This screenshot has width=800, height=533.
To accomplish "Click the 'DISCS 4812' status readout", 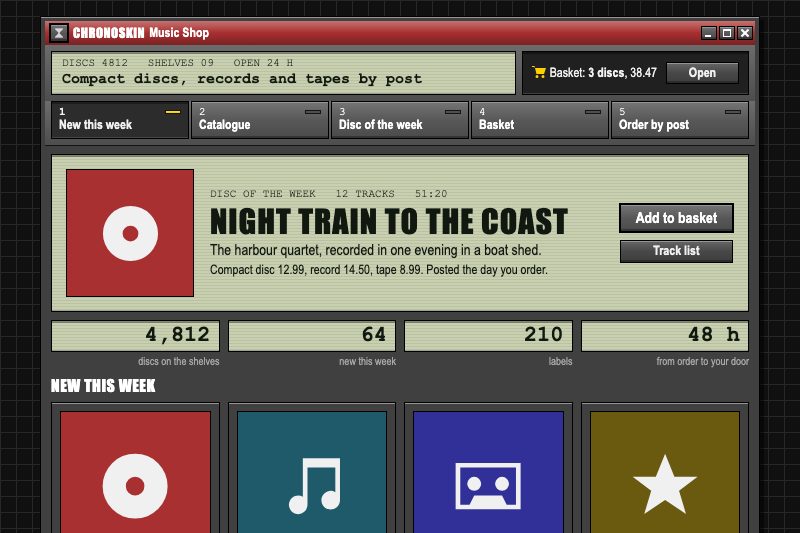I will [95, 63].
